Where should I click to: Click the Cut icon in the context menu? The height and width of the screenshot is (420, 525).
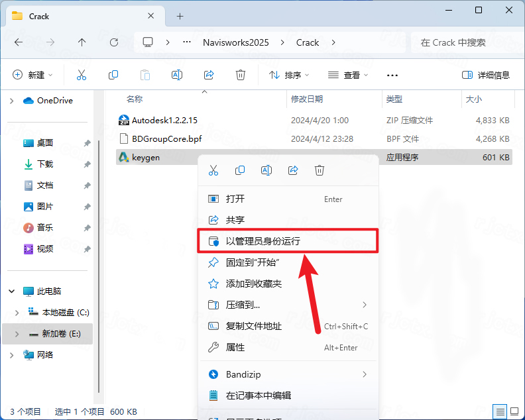tap(213, 170)
